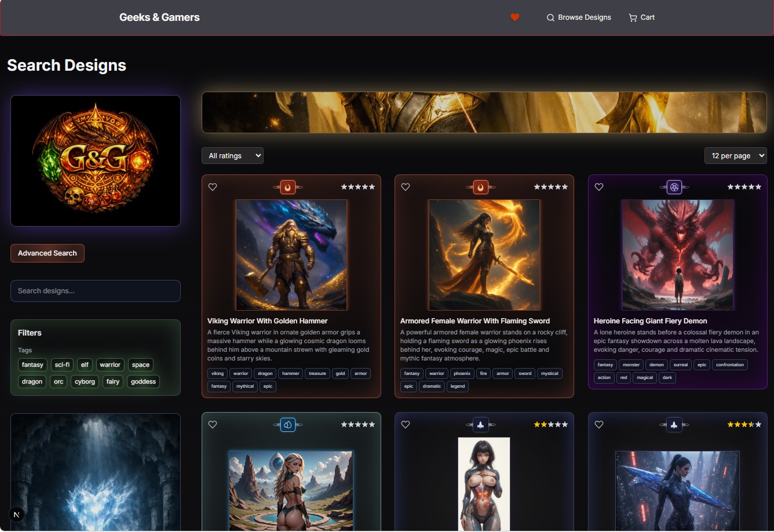
Task: Set five-star rating on Viking Warrior card
Action: pos(372,187)
